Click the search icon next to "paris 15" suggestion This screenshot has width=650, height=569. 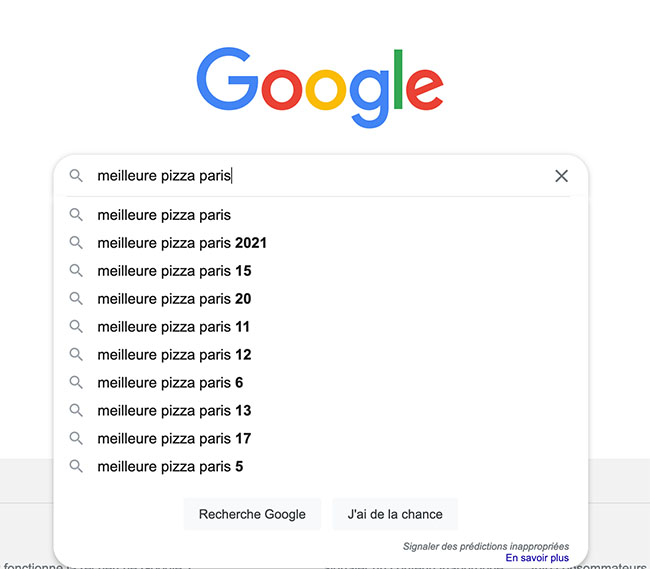[76, 271]
